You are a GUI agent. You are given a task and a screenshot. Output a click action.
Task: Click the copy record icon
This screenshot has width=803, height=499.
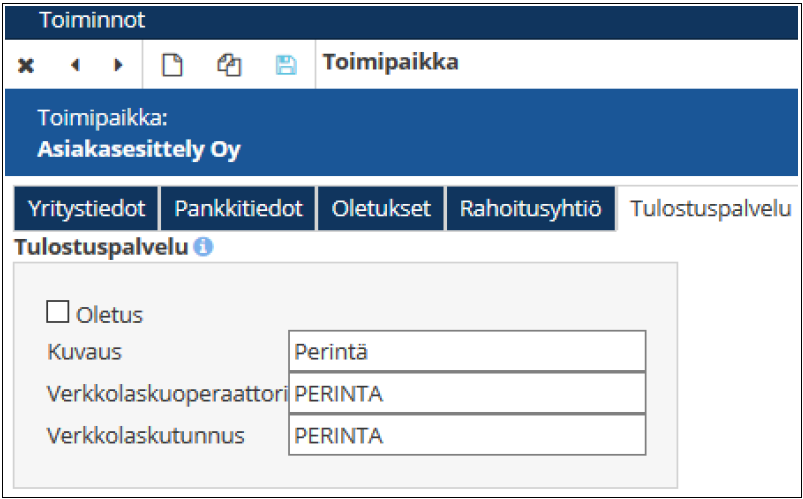(x=229, y=66)
